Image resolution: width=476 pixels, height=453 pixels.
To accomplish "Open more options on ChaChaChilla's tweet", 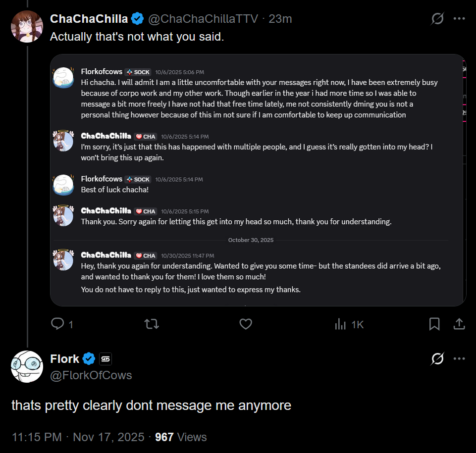I will pyautogui.click(x=459, y=19).
